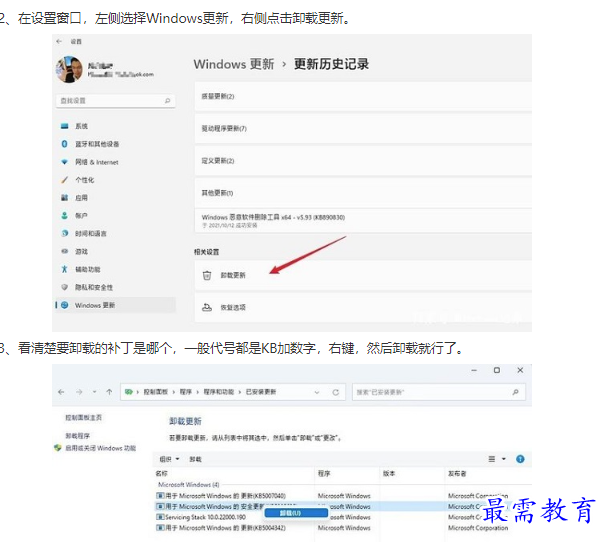Open 时间和语言 settings category
The image size is (604, 542).
[91, 233]
